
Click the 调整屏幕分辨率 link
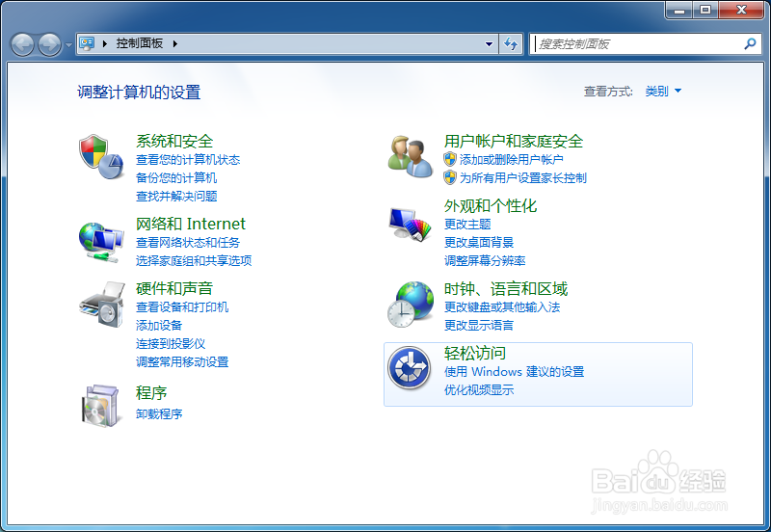point(485,260)
